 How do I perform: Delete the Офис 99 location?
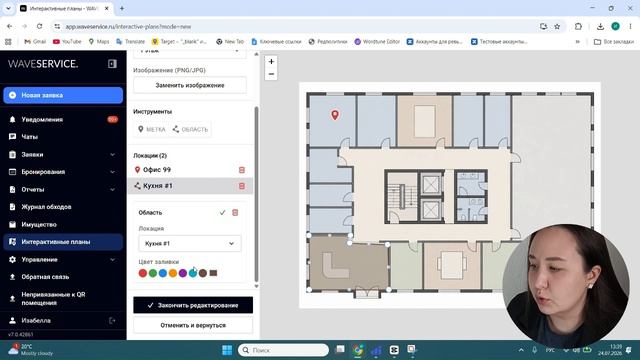coord(242,170)
